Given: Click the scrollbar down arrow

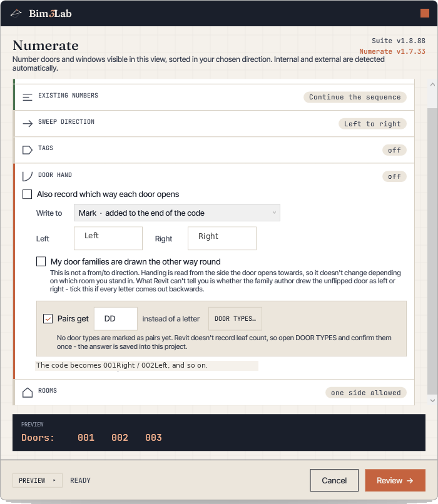Looking at the screenshot, I should coord(432,400).
